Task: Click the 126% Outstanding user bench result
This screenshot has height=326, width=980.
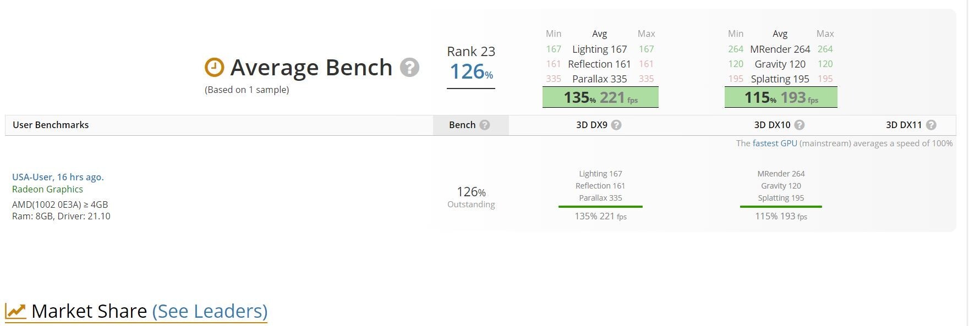Action: point(471,196)
